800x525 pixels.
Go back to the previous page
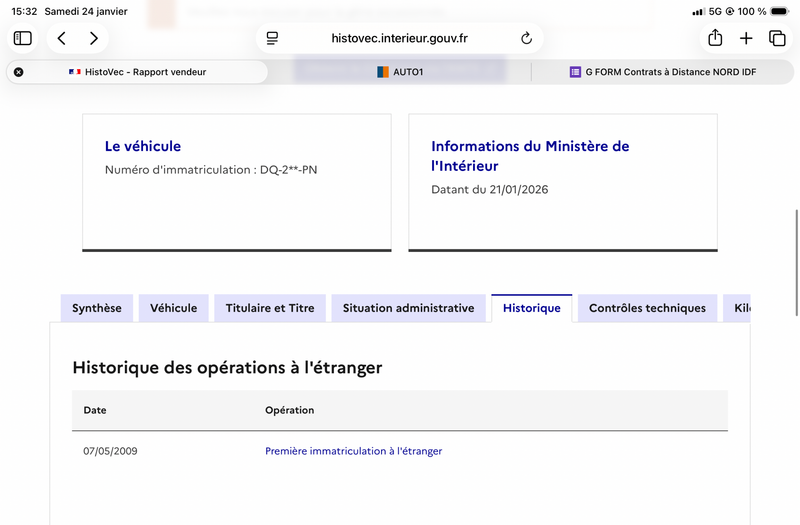(62, 38)
